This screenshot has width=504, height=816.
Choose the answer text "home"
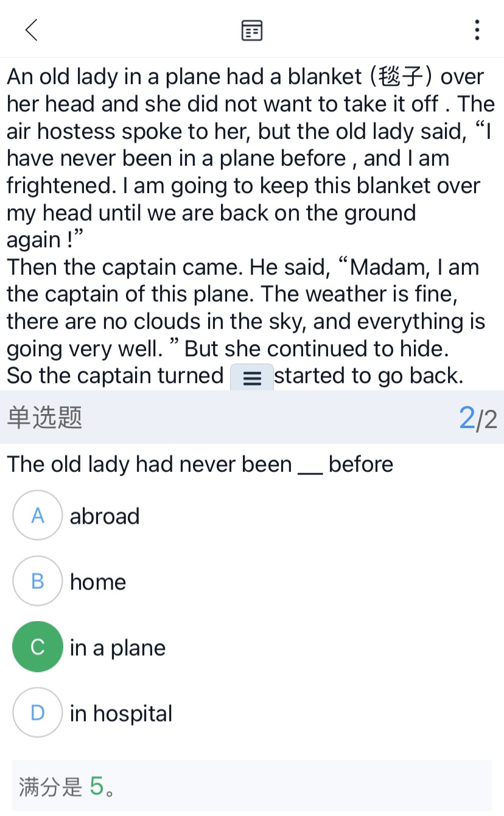point(98,582)
